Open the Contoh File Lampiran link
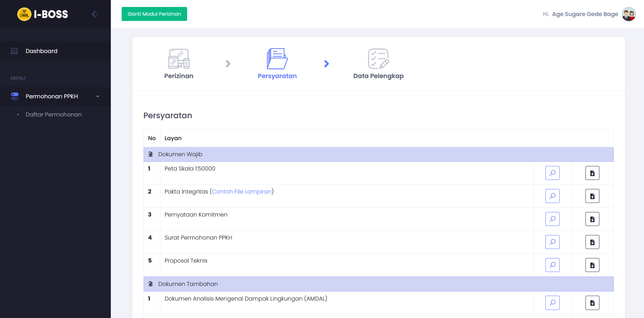The height and width of the screenshot is (318, 644). coord(242,191)
